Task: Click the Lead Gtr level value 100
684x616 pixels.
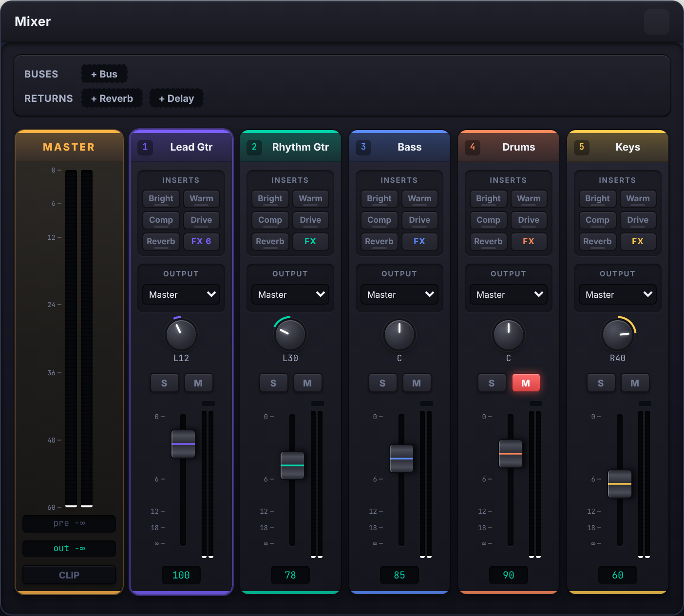Action: (x=181, y=575)
